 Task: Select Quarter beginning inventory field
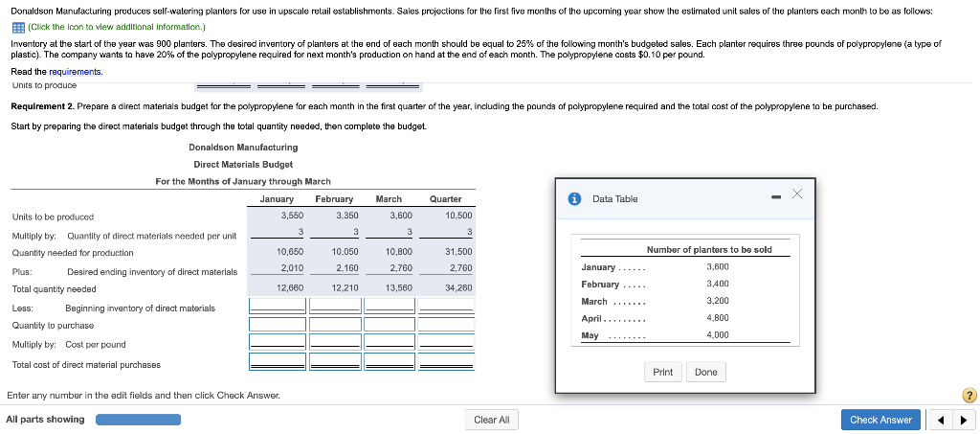click(x=446, y=306)
